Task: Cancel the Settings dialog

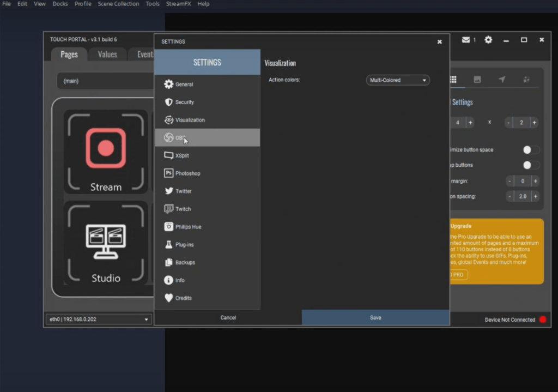Action: click(228, 318)
